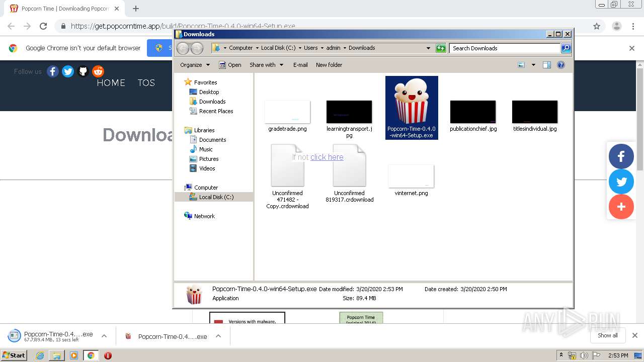Viewport: 644px width, 362px height.
Task: Create a New folder
Action: pyautogui.click(x=329, y=65)
